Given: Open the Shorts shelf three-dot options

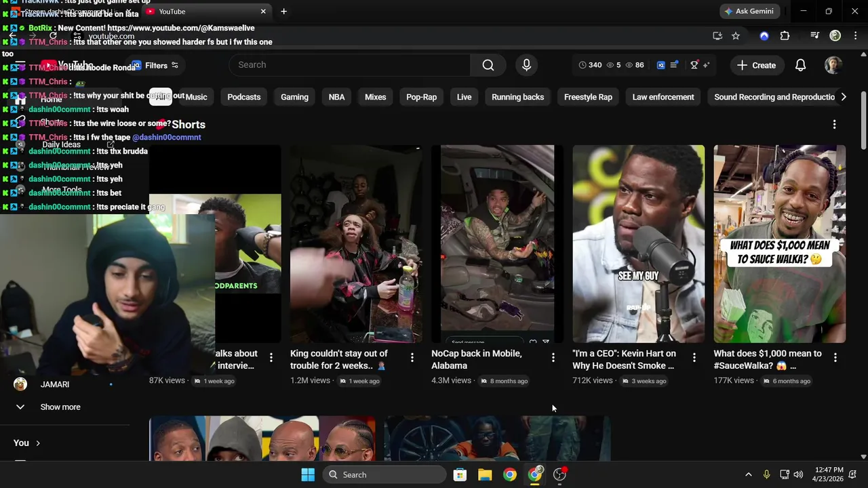Looking at the screenshot, I should (x=834, y=125).
